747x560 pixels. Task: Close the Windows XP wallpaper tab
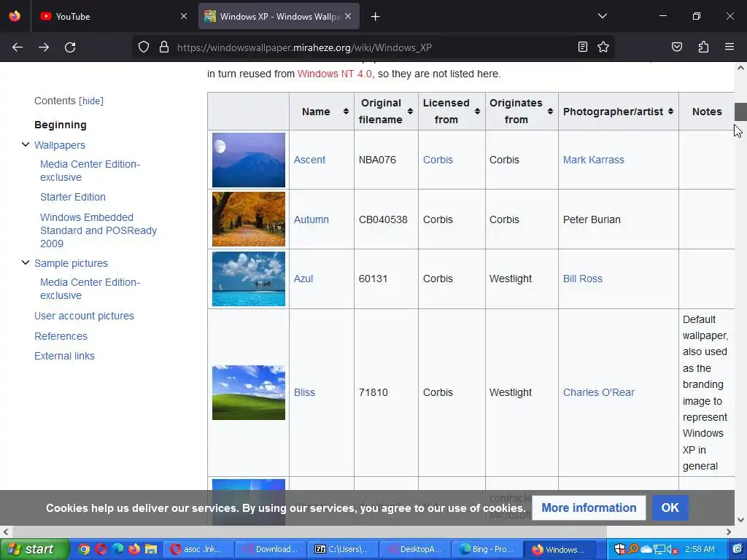pos(348,16)
